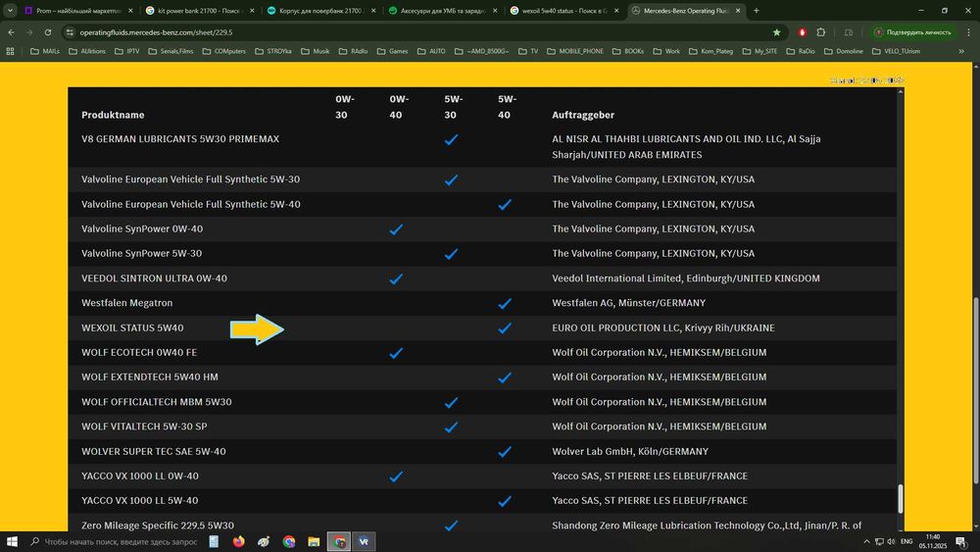The height and width of the screenshot is (552, 980).
Task: Open site information icon beside the URL
Action: pos(70,32)
